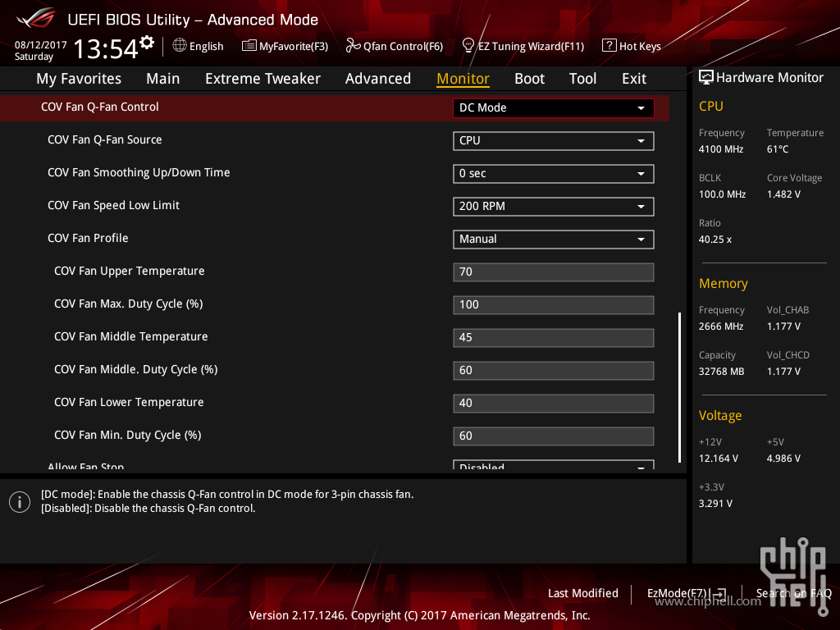Click Last Modified button

point(583,593)
